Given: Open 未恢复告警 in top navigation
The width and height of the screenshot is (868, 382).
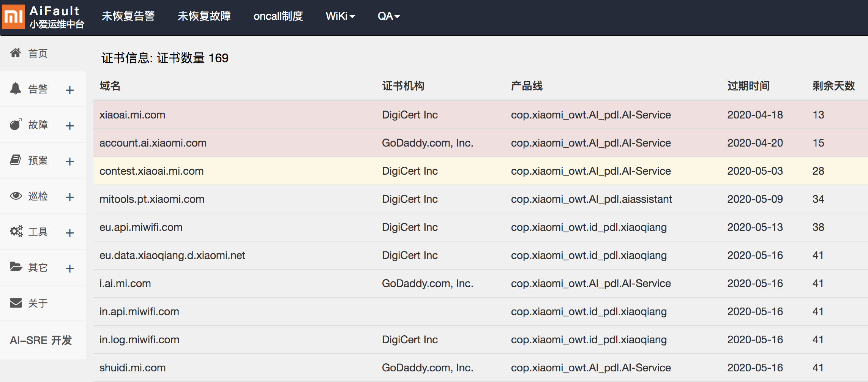Looking at the screenshot, I should [x=128, y=16].
